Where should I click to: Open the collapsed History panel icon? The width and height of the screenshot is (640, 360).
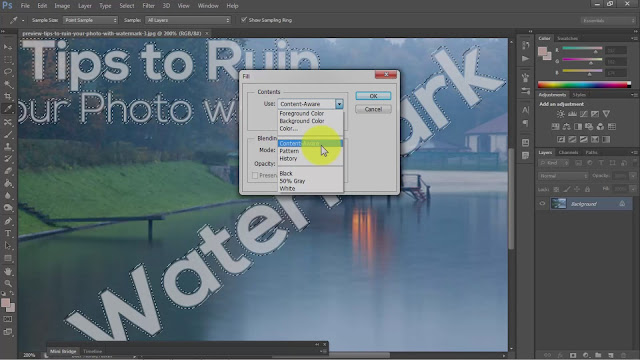coord(525,45)
